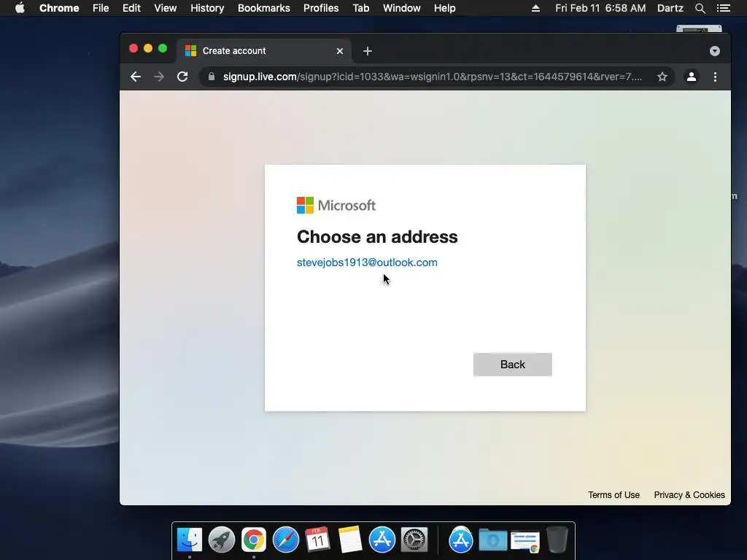Open the Chrome three-dot menu

click(x=715, y=77)
